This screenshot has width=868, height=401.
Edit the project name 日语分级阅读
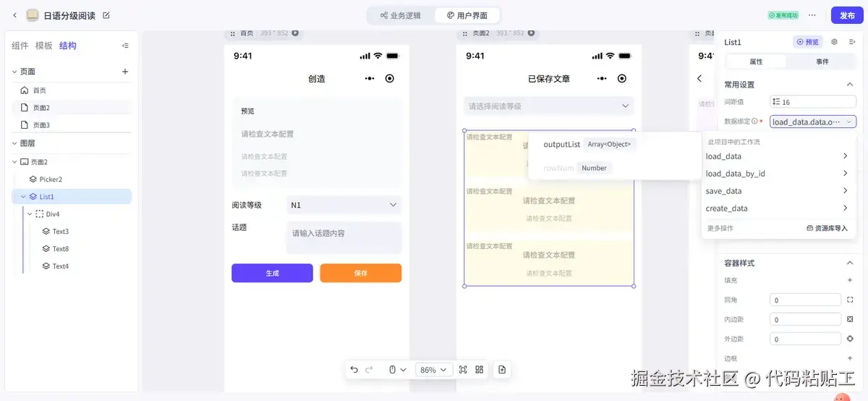[x=107, y=15]
